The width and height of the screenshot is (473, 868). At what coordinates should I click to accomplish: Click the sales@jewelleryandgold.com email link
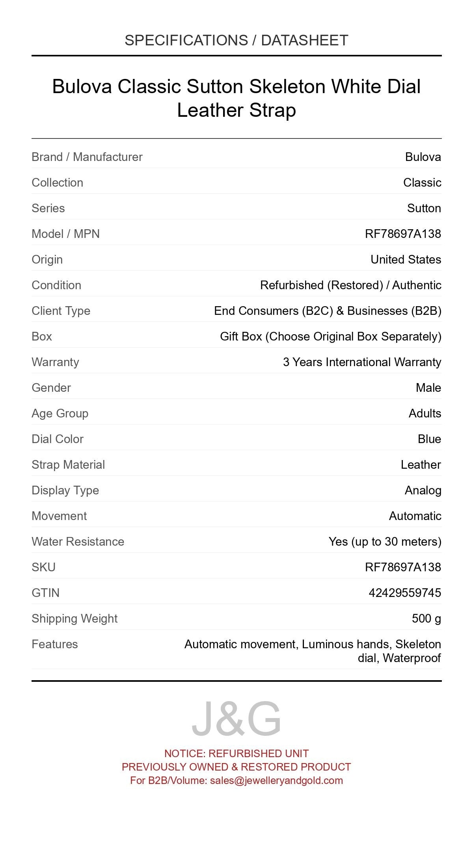click(276, 780)
